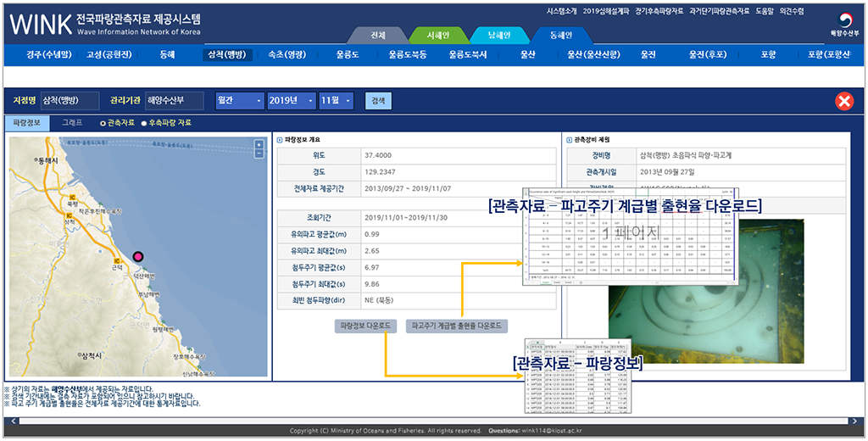Click the left scroll arrow at bottom

coord(13,421)
